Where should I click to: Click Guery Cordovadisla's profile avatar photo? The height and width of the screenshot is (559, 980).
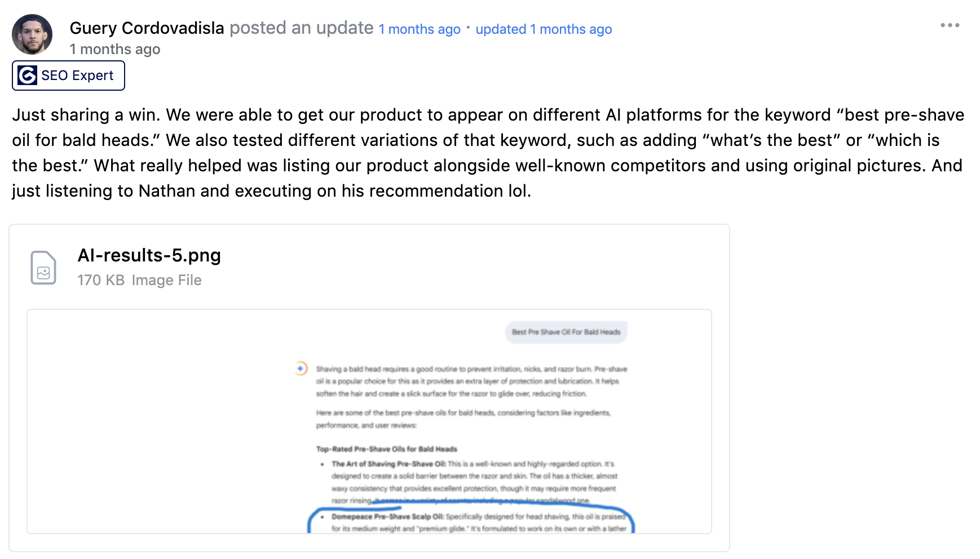tap(32, 34)
